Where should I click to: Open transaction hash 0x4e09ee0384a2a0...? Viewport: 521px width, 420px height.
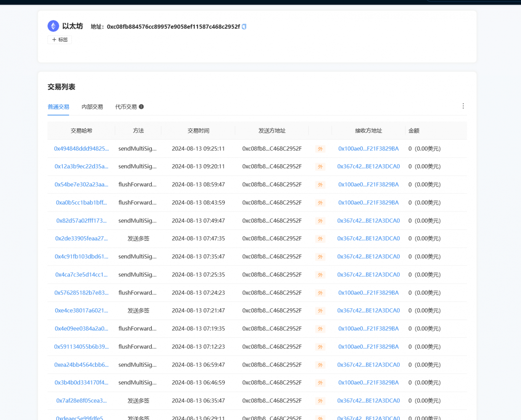click(x=81, y=329)
